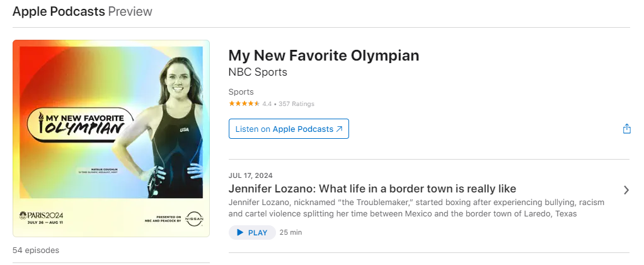Click the 25 min duration label
The height and width of the screenshot is (265, 644).
click(290, 233)
